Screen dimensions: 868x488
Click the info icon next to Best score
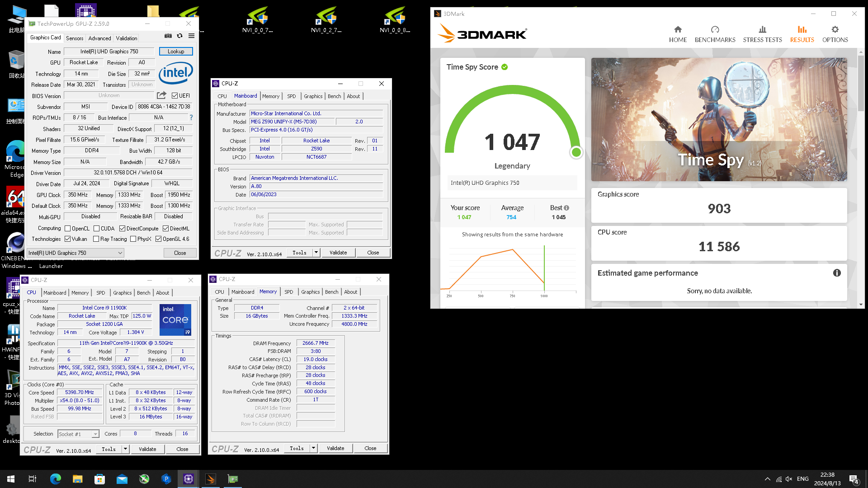(x=566, y=208)
